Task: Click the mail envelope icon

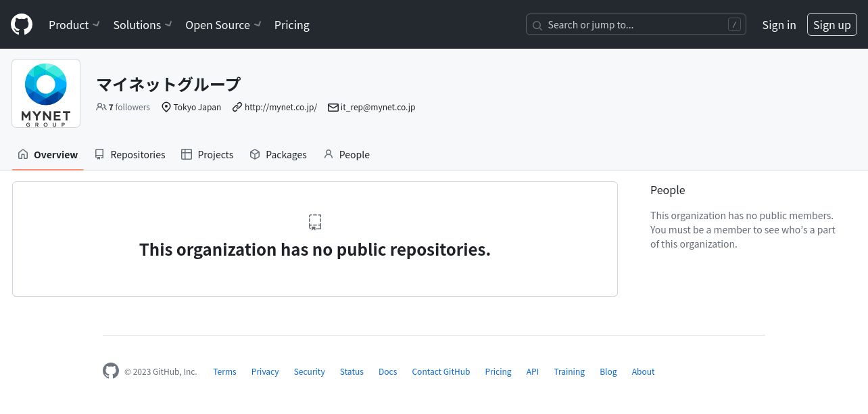Action: click(x=333, y=107)
